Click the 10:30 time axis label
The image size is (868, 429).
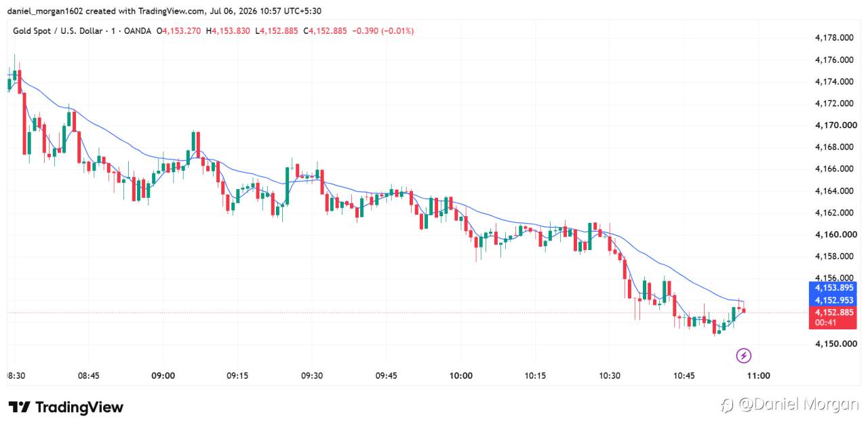pos(609,375)
